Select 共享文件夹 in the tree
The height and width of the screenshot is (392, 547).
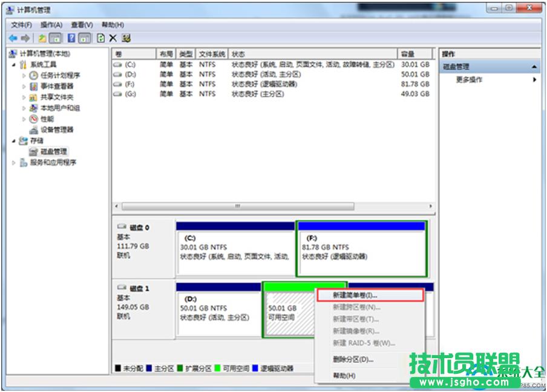[x=57, y=97]
